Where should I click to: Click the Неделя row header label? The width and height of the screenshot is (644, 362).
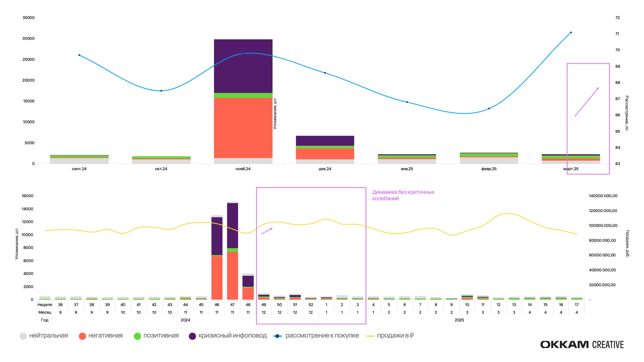45,305
